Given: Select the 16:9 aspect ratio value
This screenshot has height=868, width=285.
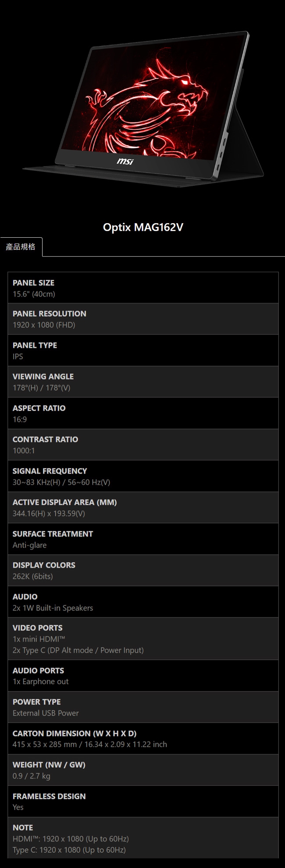Looking at the screenshot, I should 20,419.
